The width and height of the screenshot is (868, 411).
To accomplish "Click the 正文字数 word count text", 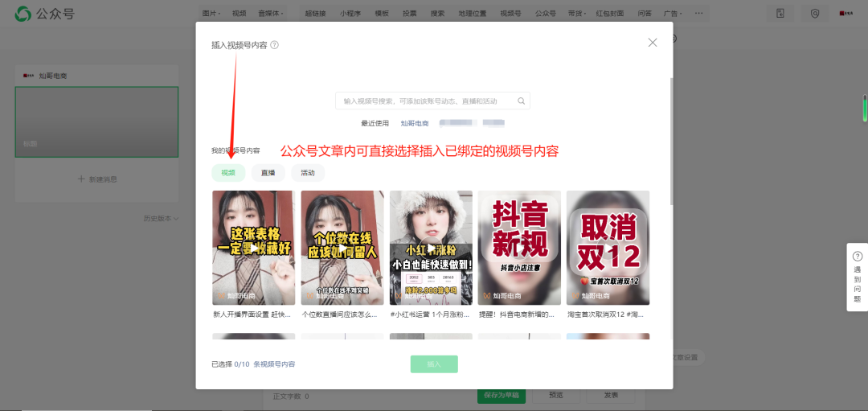I will [291, 396].
